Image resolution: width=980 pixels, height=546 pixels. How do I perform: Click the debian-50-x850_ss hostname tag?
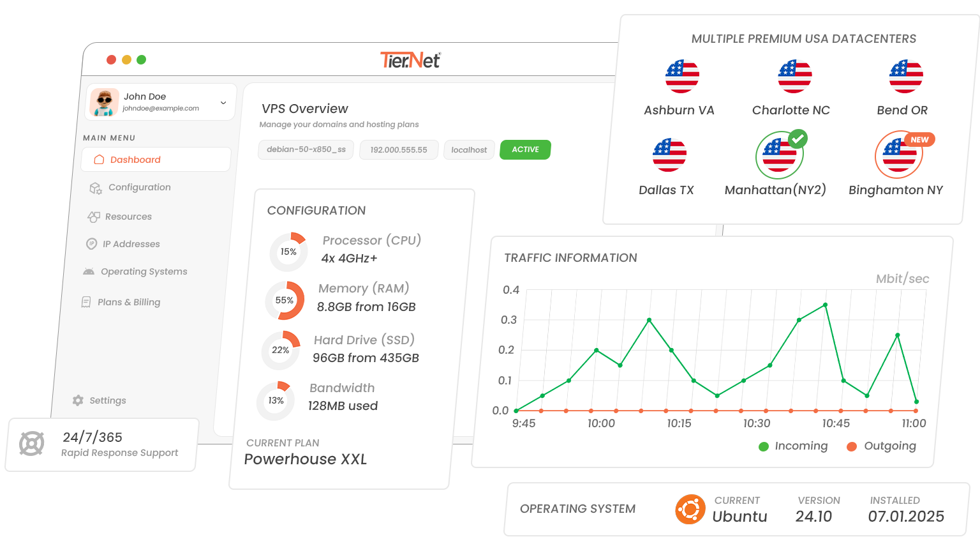(x=306, y=149)
